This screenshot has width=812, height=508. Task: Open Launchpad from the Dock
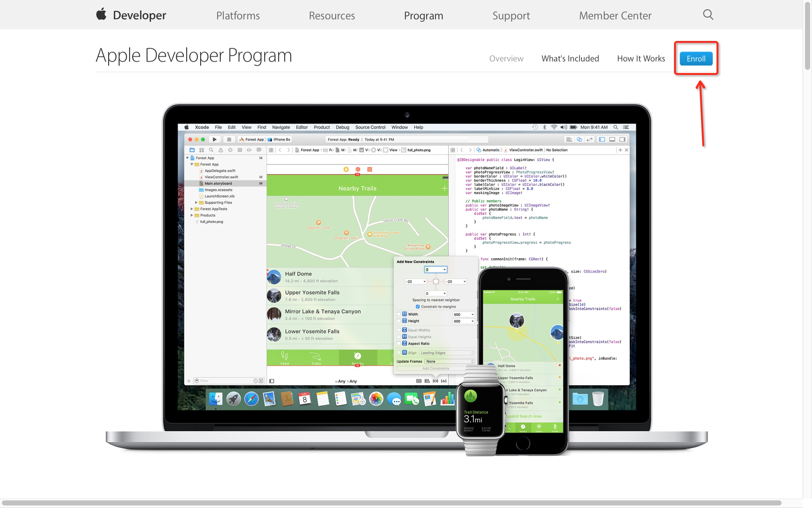coord(233,399)
